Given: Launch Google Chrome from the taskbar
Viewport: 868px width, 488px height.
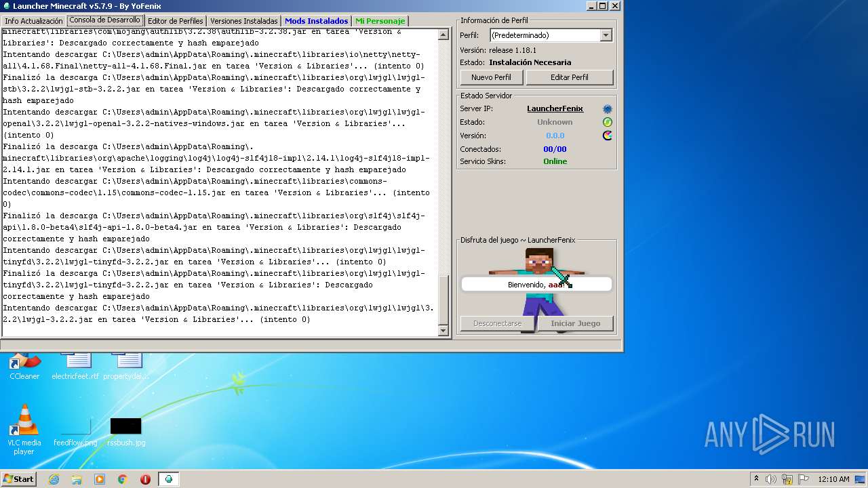Looking at the screenshot, I should (x=123, y=479).
